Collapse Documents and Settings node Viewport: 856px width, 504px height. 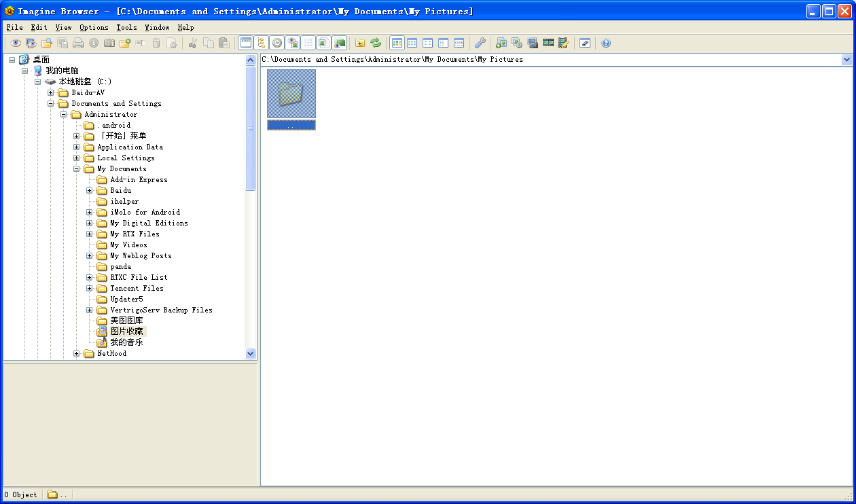51,104
